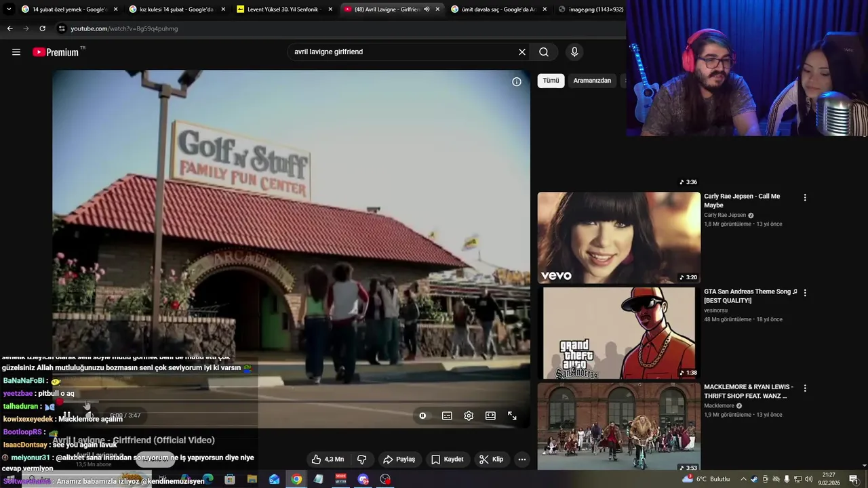Reload the YouTube page
The image size is (868, 488).
point(42,28)
